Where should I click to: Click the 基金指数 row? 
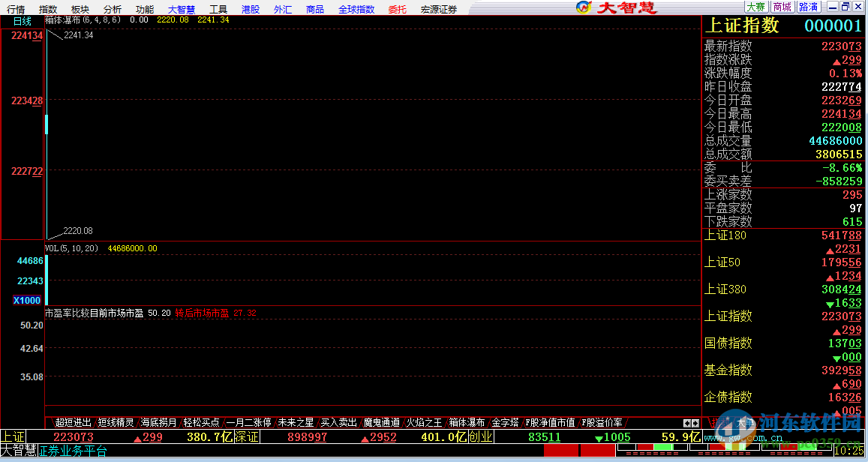point(782,376)
